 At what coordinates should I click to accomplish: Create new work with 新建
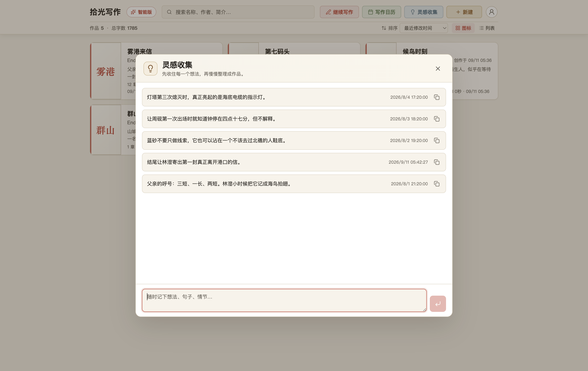[x=464, y=12]
